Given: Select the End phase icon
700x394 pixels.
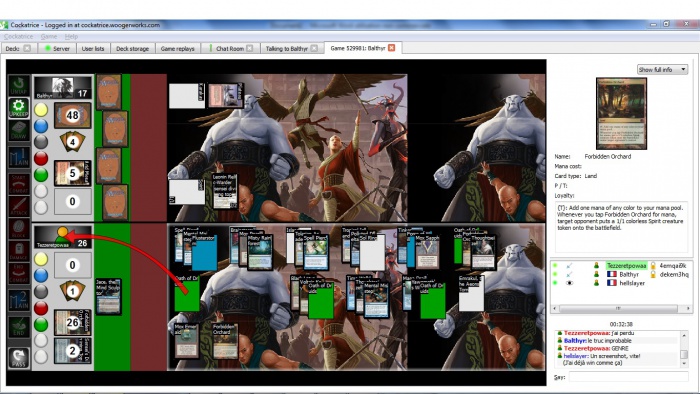Looking at the screenshot, I should pos(18,327).
